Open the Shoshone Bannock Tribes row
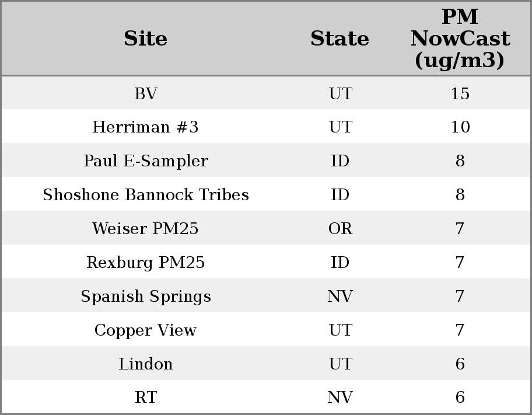The image size is (532, 415). [146, 195]
